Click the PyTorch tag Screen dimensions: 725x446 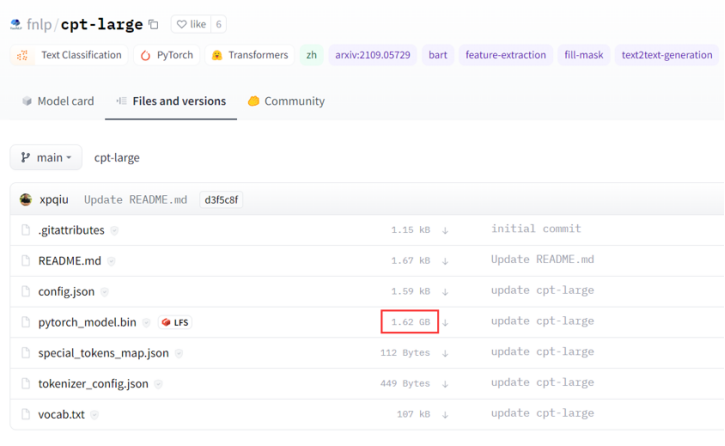tap(167, 55)
